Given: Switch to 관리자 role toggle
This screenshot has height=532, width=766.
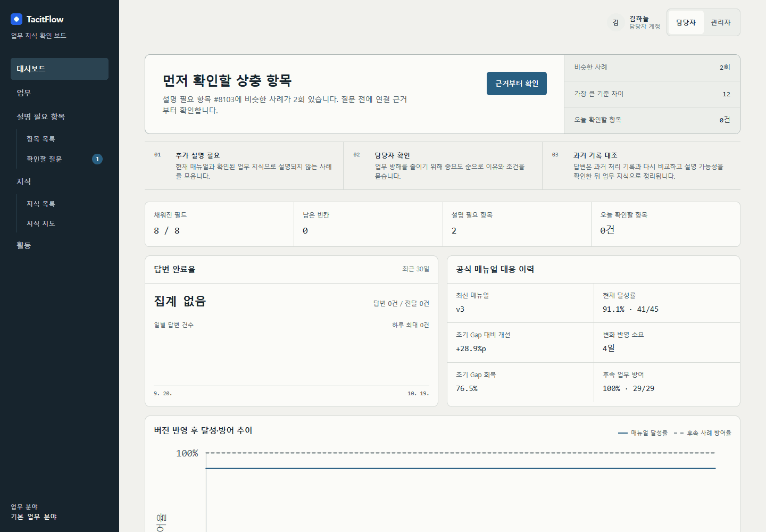Looking at the screenshot, I should [x=721, y=22].
